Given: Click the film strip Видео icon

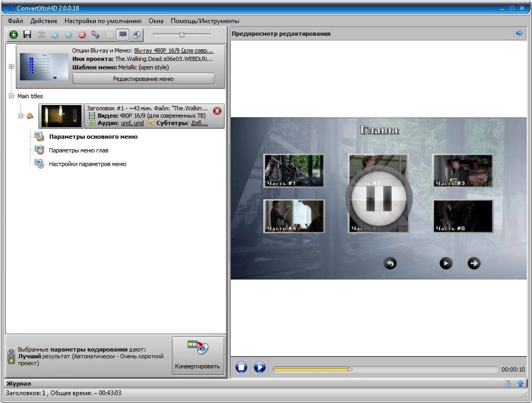Looking at the screenshot, I should click(92, 116).
